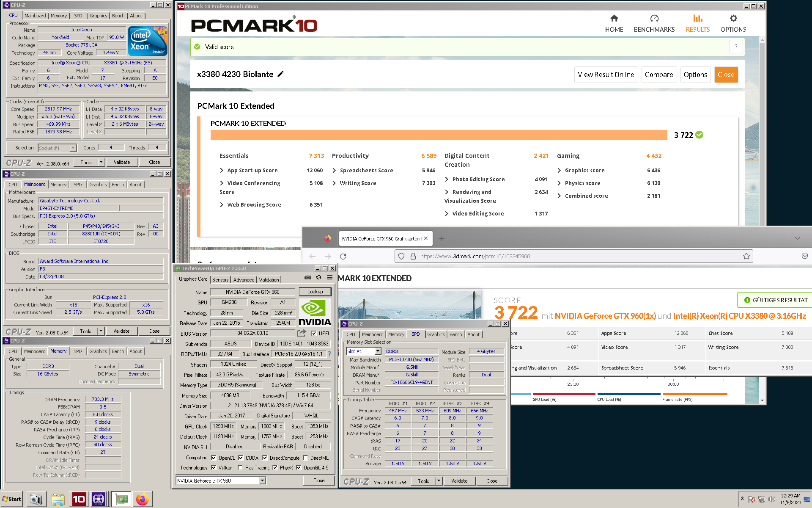Open GPU selection dropdown in GPU-Z
This screenshot has width=812, height=508.
click(262, 480)
